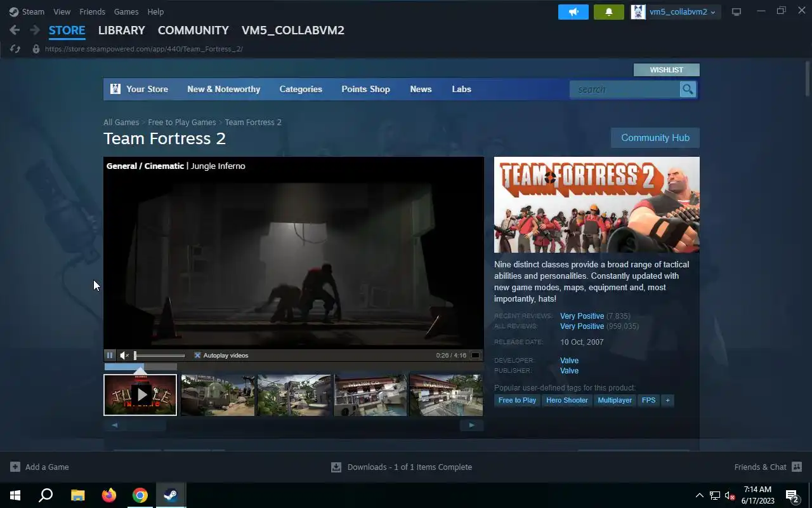Click the STORE section heading
Screen dimensions: 812x508
[67, 30]
